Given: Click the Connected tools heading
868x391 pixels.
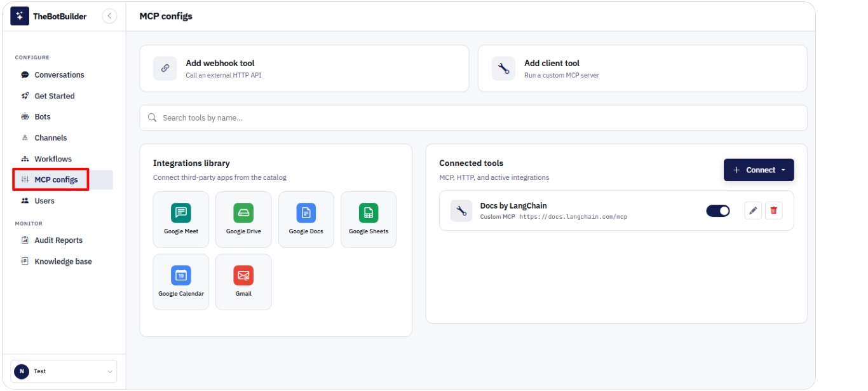Looking at the screenshot, I should pyautogui.click(x=471, y=163).
